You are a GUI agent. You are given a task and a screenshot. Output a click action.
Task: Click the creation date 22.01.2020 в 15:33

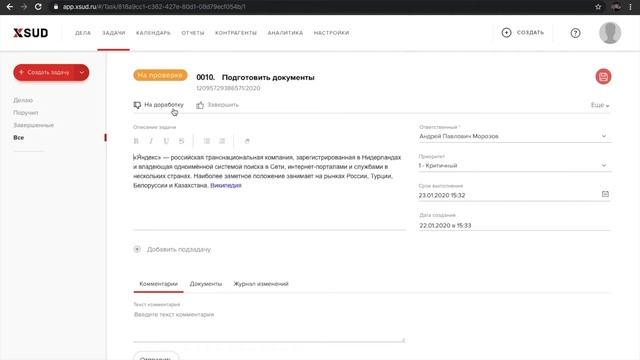(x=445, y=225)
